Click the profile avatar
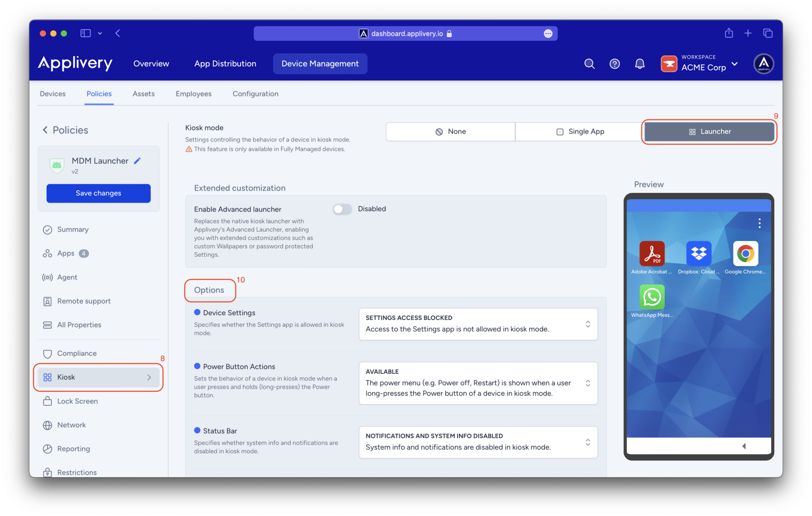Image resolution: width=812 pixels, height=516 pixels. (x=763, y=63)
